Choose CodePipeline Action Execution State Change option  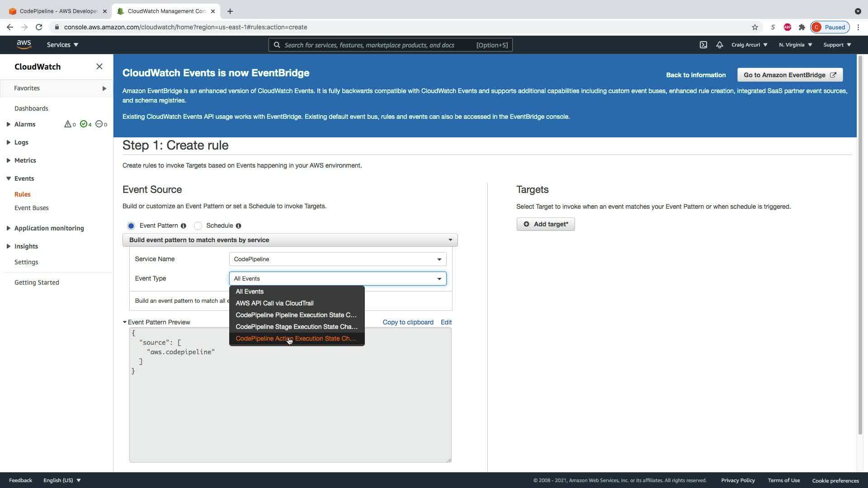point(296,338)
